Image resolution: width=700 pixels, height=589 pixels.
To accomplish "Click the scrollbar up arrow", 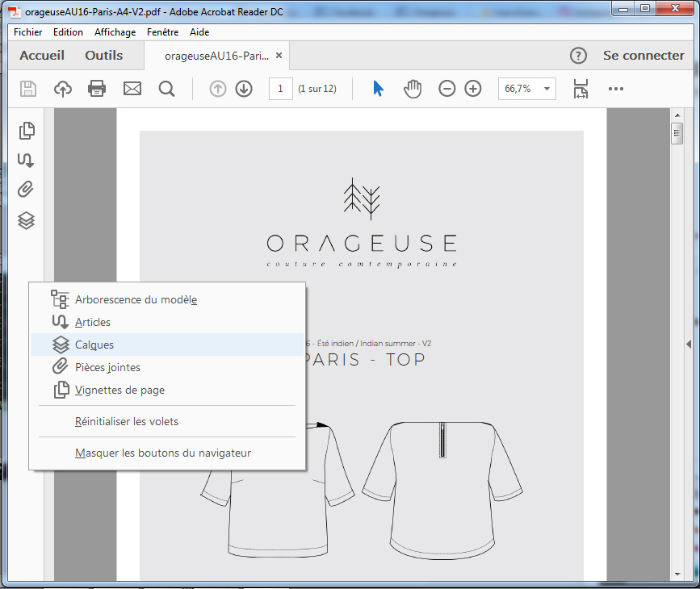I will coord(677,115).
